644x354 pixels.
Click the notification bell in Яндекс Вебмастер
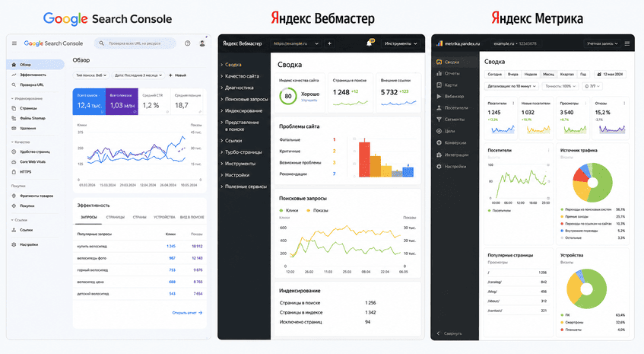370,43
